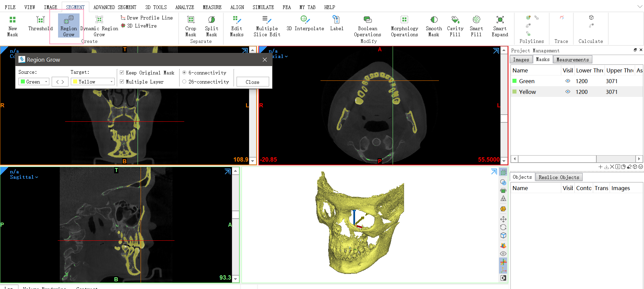Launch Multiple Slice Edit
The height and width of the screenshot is (289, 644).
[267, 26]
